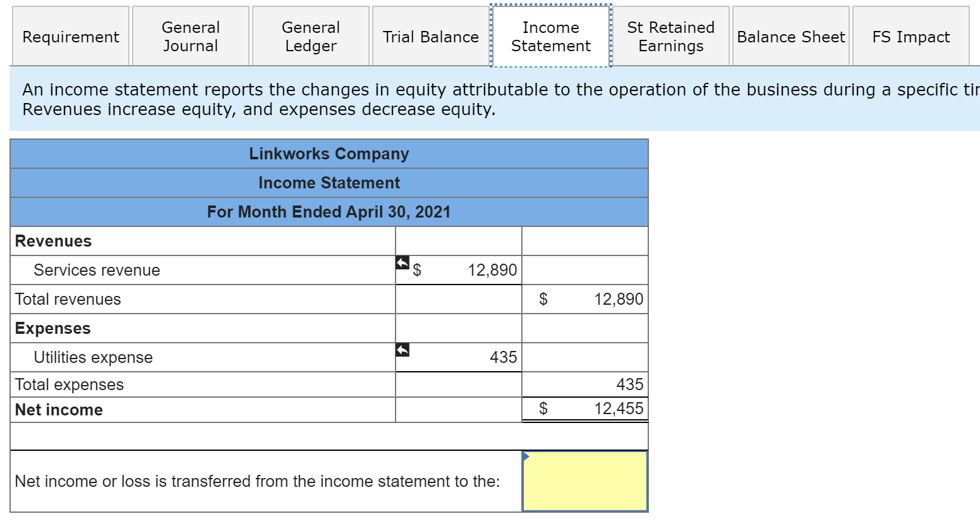Image resolution: width=980 pixels, height=521 pixels.
Task: Select the Income Statement tab
Action: pos(550,37)
